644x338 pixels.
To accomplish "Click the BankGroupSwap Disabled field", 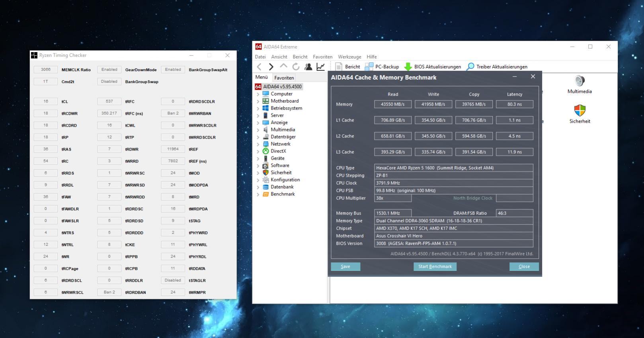I will [x=109, y=82].
